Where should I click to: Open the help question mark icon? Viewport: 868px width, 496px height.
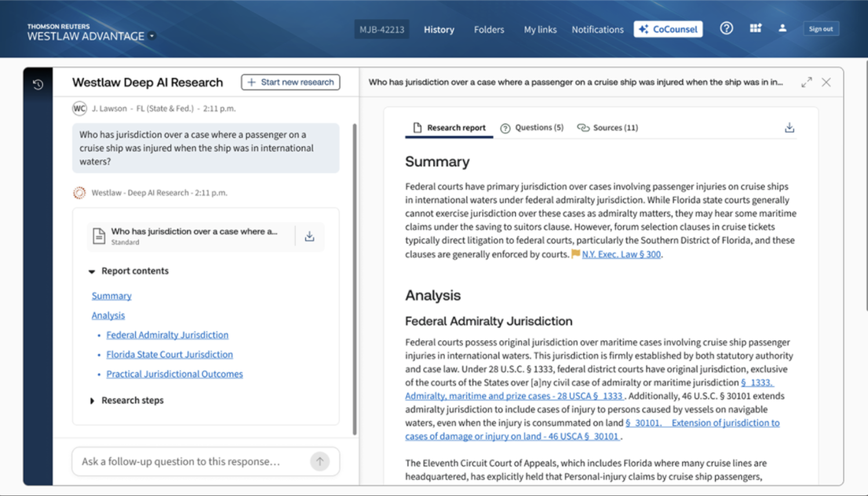point(727,28)
